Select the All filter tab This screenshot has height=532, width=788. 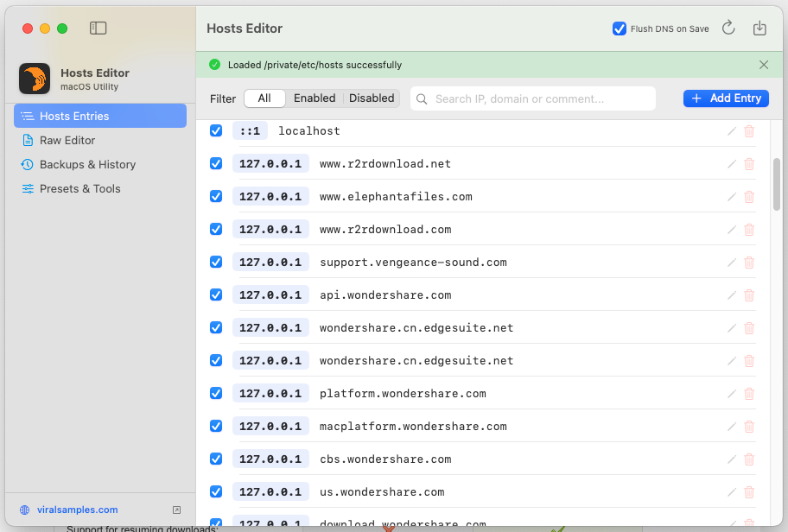click(x=264, y=98)
